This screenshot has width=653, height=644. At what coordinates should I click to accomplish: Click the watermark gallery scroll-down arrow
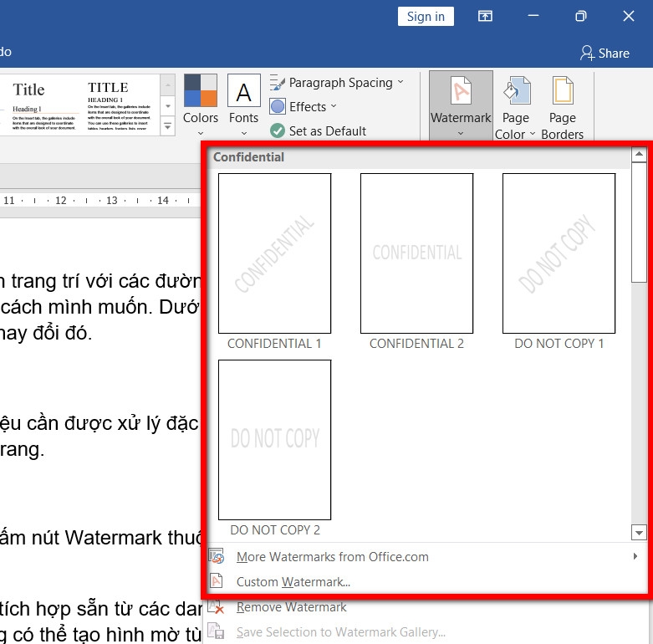pos(639,532)
